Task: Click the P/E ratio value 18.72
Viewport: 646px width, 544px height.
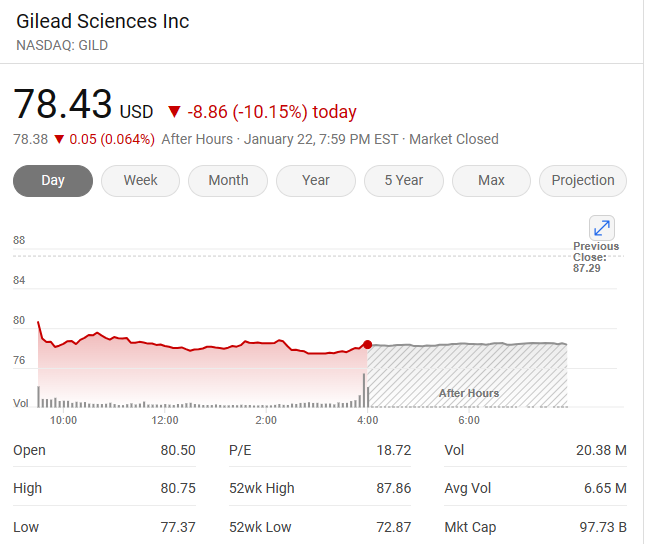Action: [x=393, y=450]
